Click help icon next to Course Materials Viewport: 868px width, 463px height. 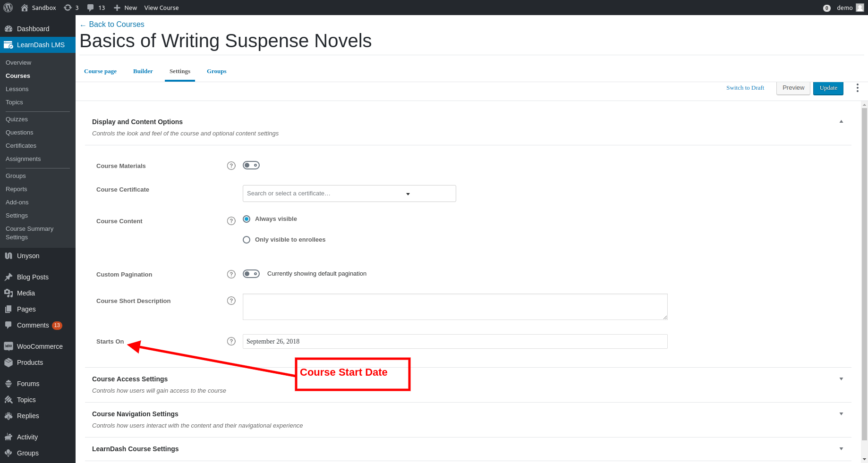point(231,166)
